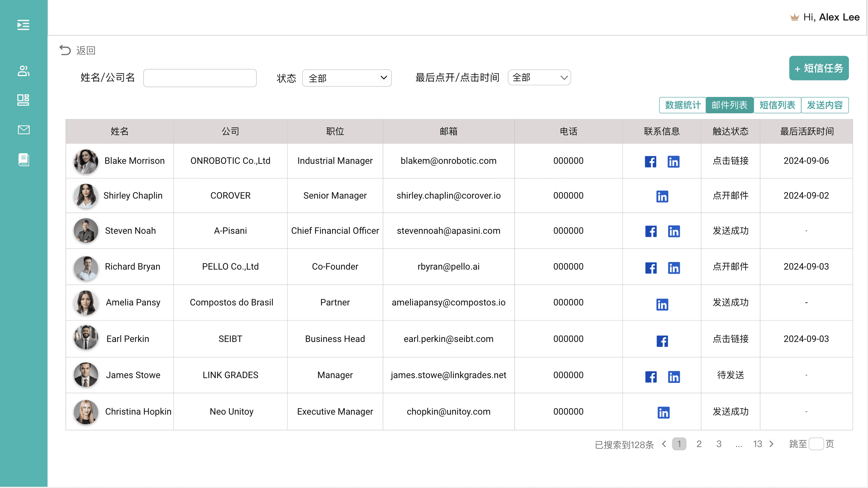Switch to the 发送内容 tab
The height and width of the screenshot is (488, 868).
coord(825,105)
